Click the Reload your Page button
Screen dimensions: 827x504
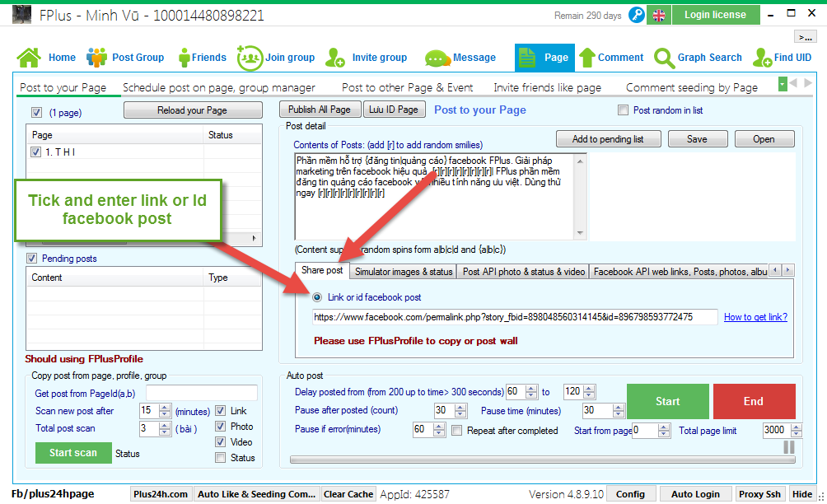pyautogui.click(x=193, y=110)
